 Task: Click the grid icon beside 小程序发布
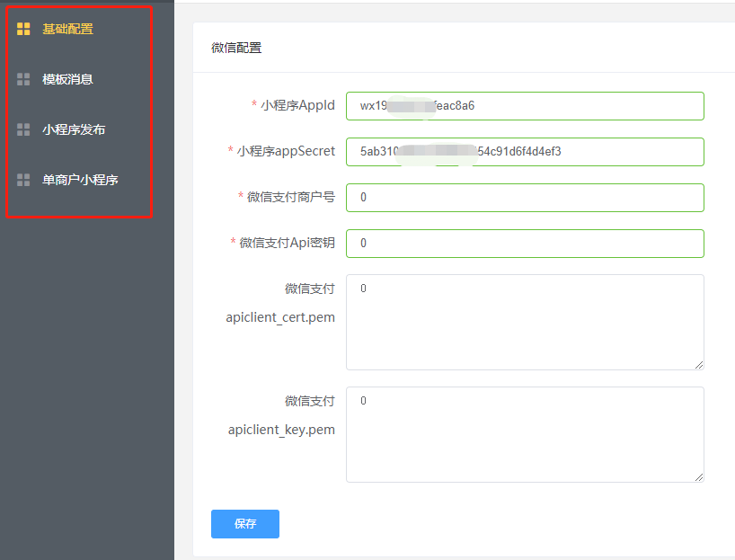pyautogui.click(x=23, y=129)
